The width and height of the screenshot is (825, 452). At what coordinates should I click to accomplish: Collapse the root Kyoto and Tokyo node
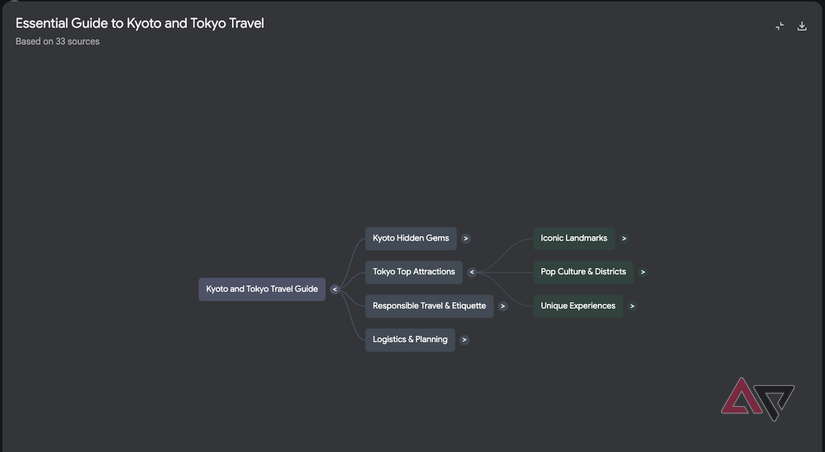coord(335,290)
